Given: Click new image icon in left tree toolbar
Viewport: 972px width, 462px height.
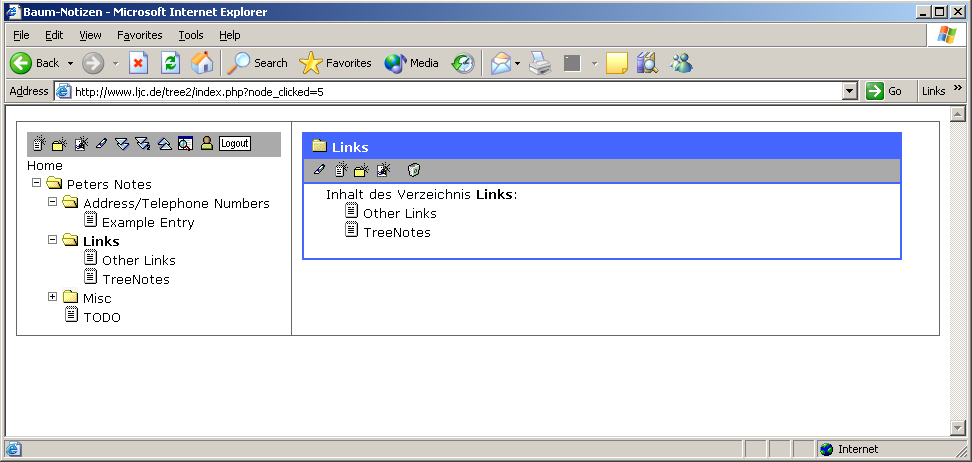Looking at the screenshot, I should 81,144.
